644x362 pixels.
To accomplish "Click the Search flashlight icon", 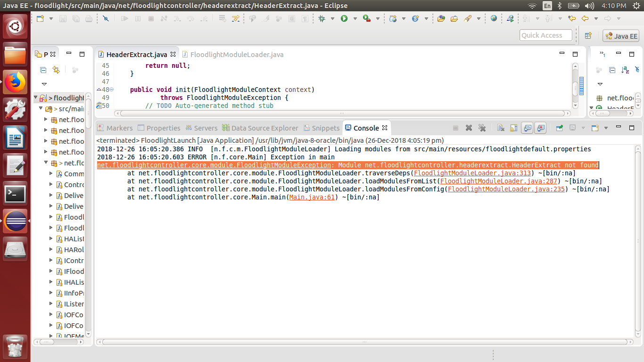I will 468,18.
